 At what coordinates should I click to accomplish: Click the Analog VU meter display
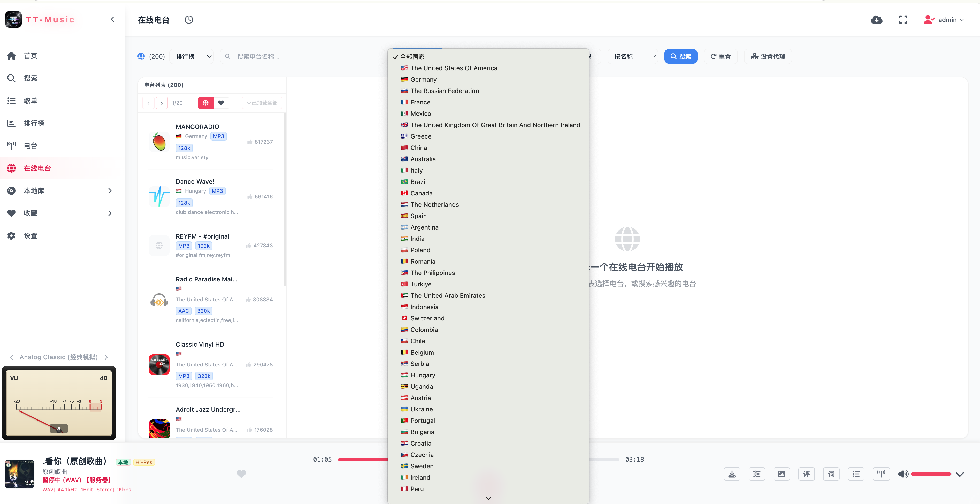coord(59,403)
